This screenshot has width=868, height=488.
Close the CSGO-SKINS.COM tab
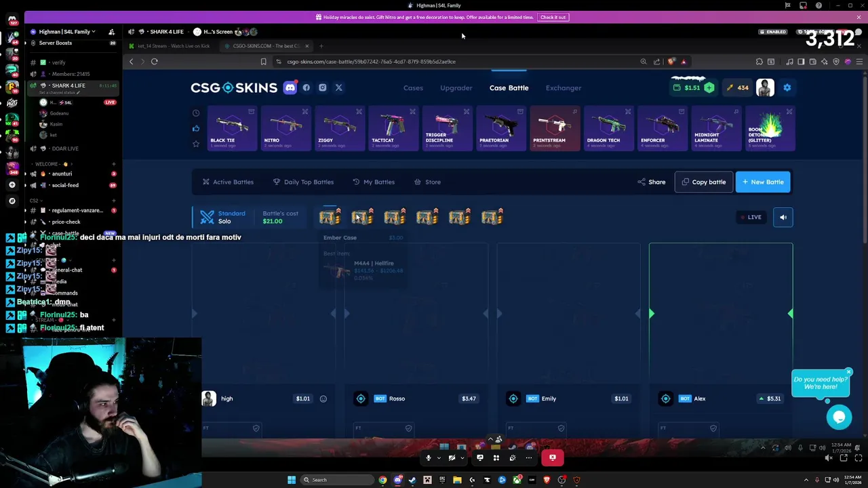point(307,46)
